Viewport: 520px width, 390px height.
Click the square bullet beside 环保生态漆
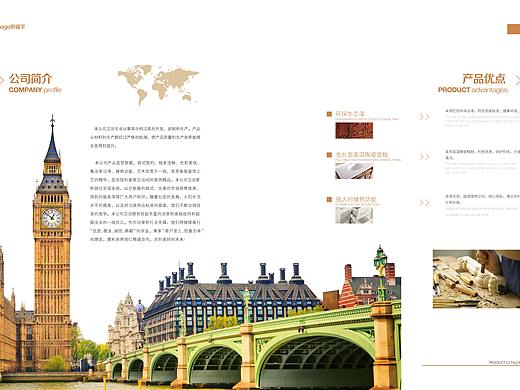pyautogui.click(x=329, y=114)
